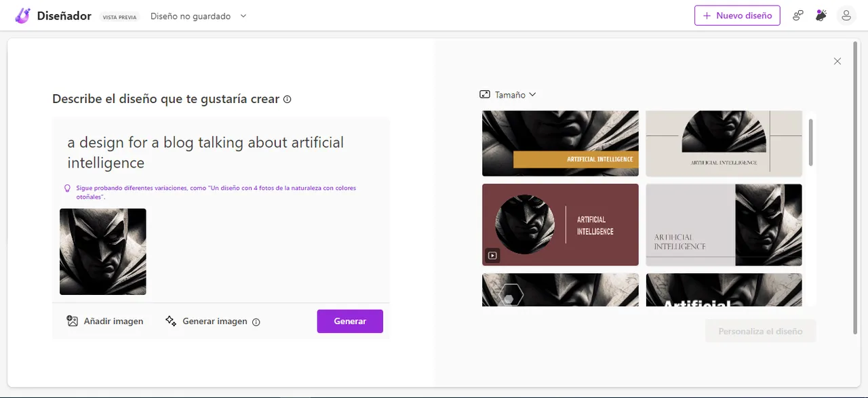Click the plus icon in Nuevo diseño
The image size is (868, 398).
click(x=707, y=16)
